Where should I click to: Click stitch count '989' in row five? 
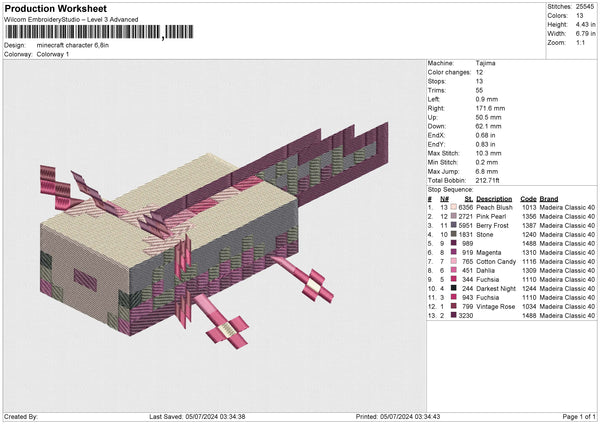[468, 243]
